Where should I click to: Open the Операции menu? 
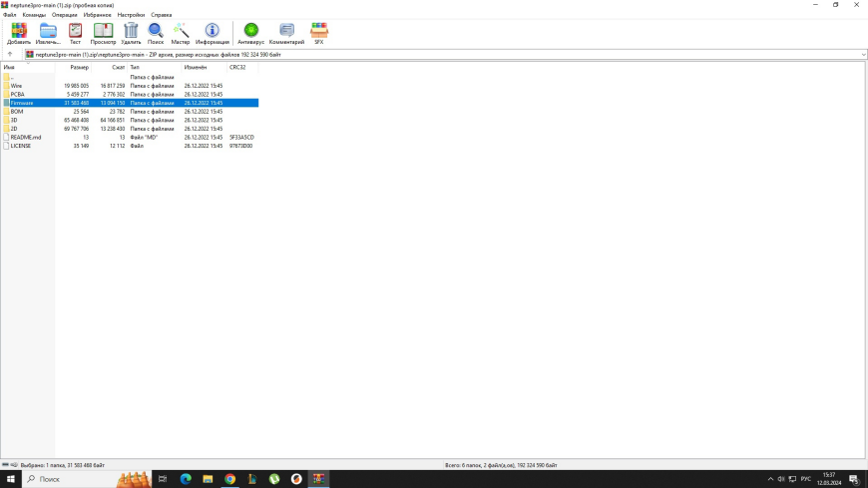tap(65, 15)
